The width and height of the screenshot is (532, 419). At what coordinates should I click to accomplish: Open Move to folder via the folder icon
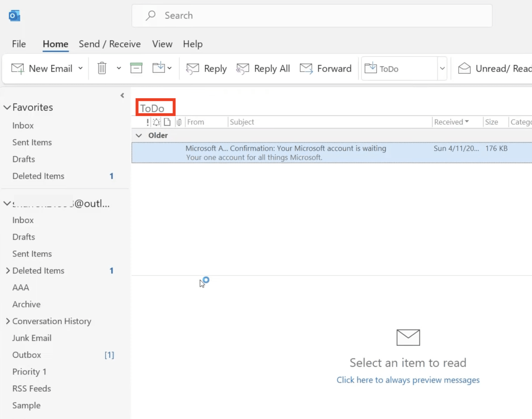point(159,68)
